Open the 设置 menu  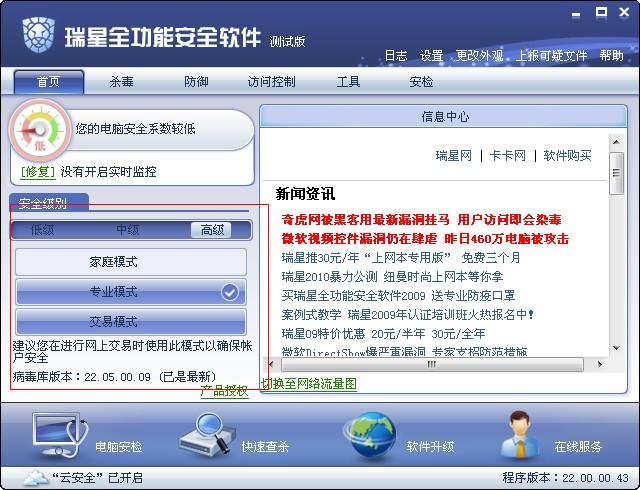point(431,56)
